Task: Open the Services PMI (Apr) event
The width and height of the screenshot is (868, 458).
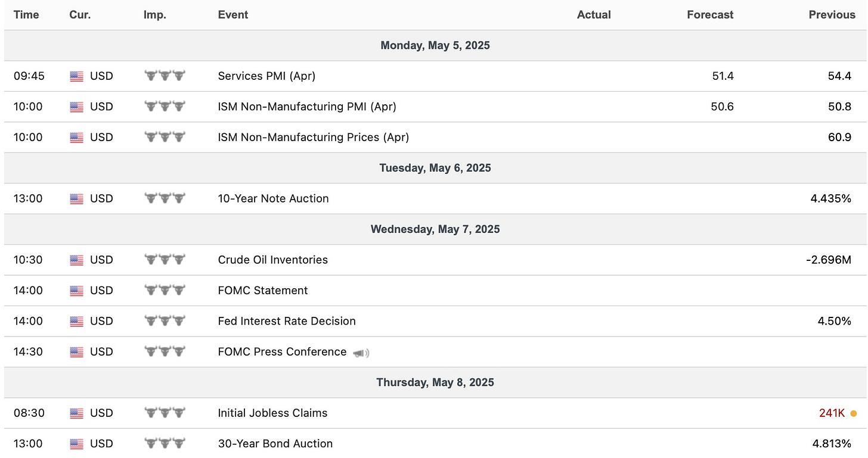Action: [266, 76]
